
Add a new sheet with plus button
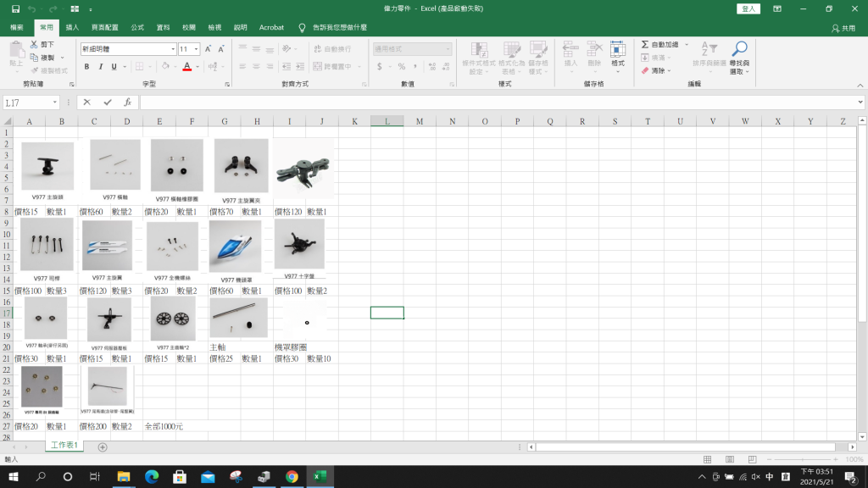click(x=103, y=447)
